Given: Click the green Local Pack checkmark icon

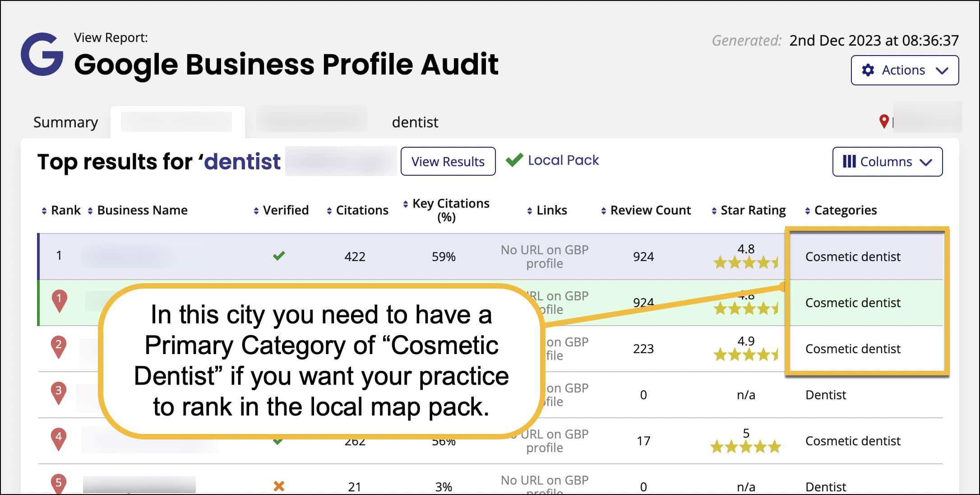Looking at the screenshot, I should point(514,160).
